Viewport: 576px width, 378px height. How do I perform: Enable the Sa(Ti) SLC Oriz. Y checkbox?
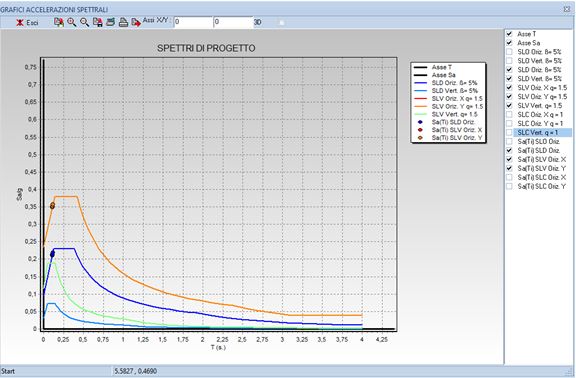coord(509,186)
